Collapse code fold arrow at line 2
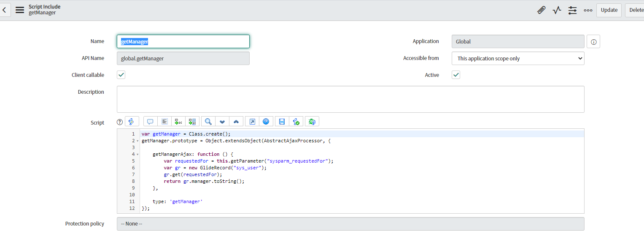 tap(137, 141)
